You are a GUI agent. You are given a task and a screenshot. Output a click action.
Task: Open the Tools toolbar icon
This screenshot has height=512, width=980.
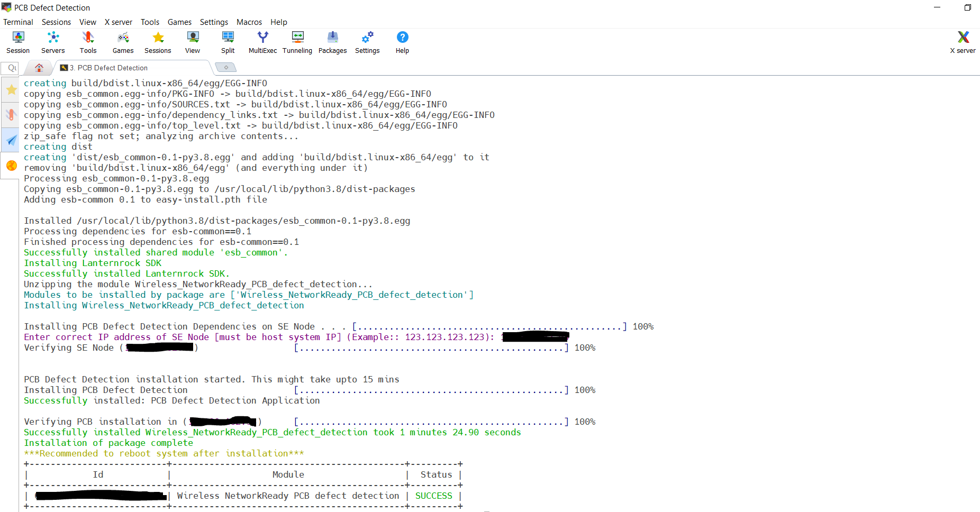pyautogui.click(x=88, y=42)
